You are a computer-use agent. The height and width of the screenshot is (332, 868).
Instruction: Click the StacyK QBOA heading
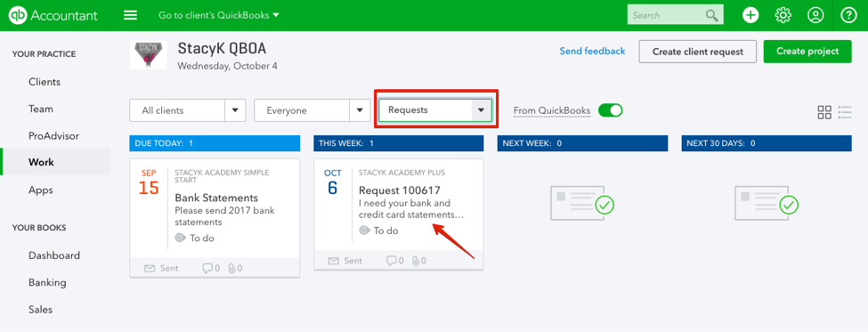(x=222, y=48)
